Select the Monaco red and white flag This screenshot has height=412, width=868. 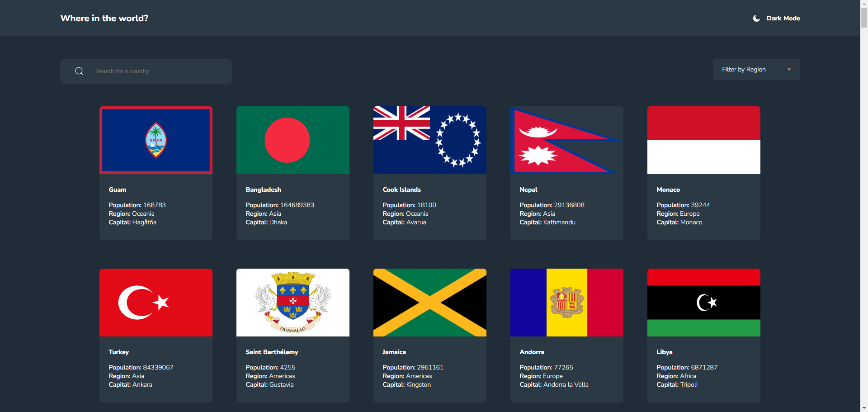pyautogui.click(x=703, y=140)
